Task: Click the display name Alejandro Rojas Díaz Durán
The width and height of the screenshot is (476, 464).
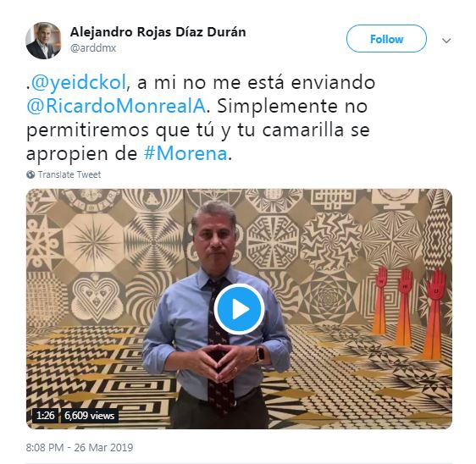Action: (x=158, y=32)
